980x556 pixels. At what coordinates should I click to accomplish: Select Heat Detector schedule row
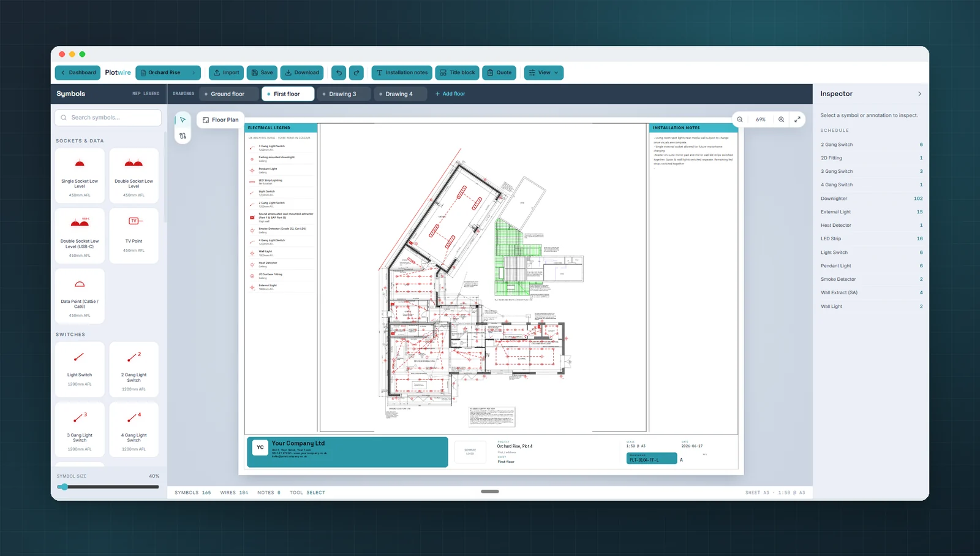872,226
